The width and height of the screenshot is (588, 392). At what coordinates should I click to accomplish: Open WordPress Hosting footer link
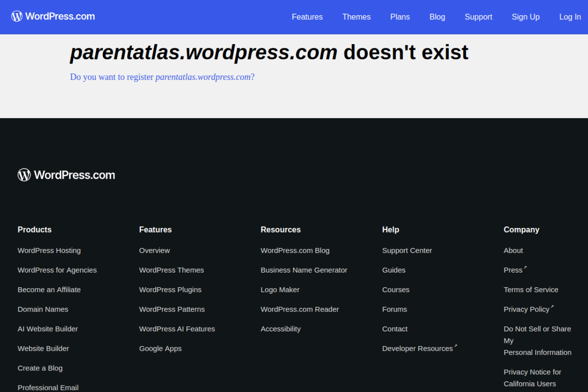coord(49,250)
